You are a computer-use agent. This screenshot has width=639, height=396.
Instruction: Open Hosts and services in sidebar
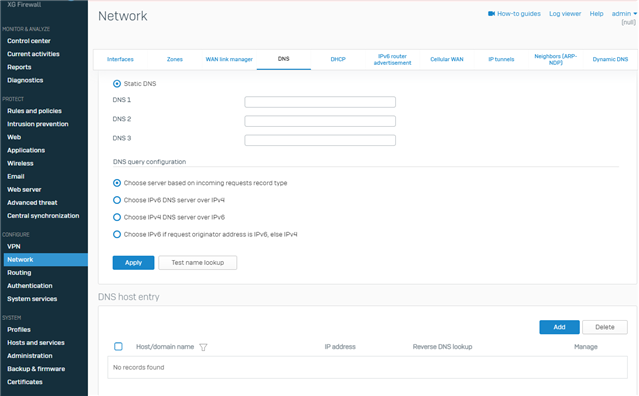point(36,343)
